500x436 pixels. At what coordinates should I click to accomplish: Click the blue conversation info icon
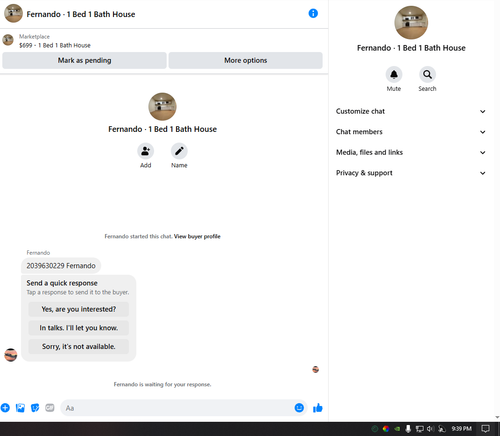tap(313, 13)
